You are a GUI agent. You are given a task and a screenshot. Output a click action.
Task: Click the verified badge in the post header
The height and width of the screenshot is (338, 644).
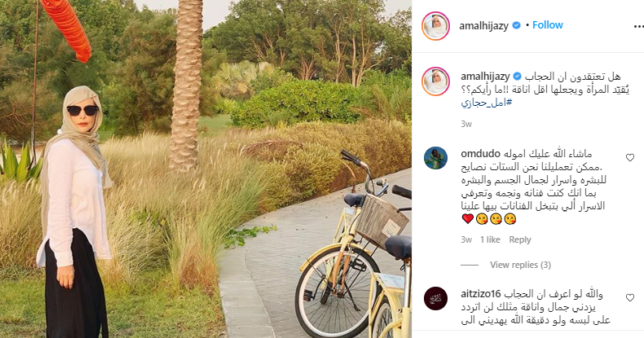pyautogui.click(x=516, y=25)
